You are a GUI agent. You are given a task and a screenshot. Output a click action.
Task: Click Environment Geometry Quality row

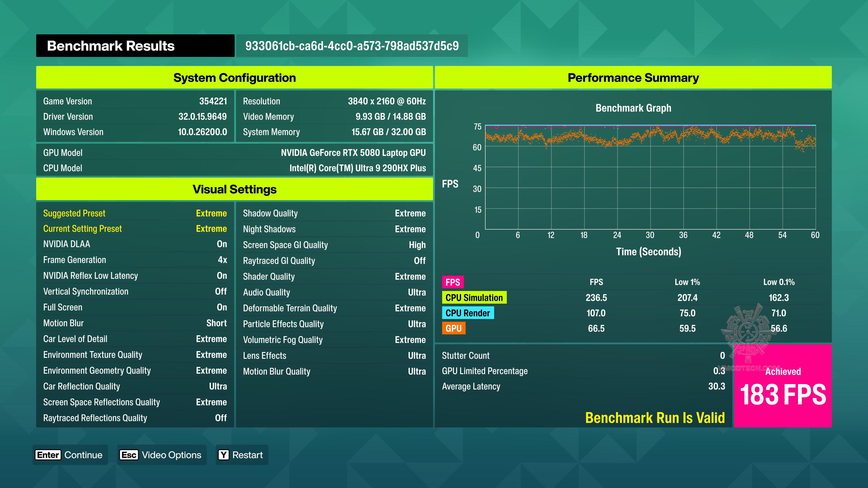click(x=135, y=371)
